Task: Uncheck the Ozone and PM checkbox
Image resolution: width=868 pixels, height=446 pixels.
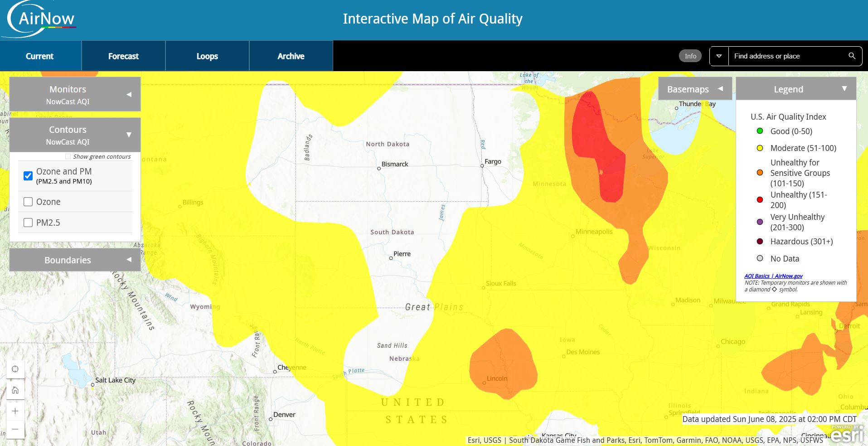Action: [x=28, y=175]
